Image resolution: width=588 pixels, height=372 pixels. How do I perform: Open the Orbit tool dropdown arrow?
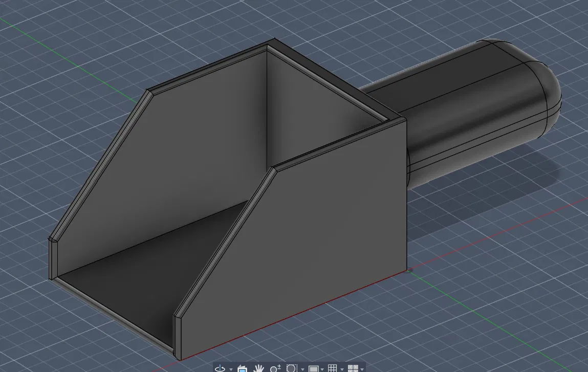coord(231,369)
